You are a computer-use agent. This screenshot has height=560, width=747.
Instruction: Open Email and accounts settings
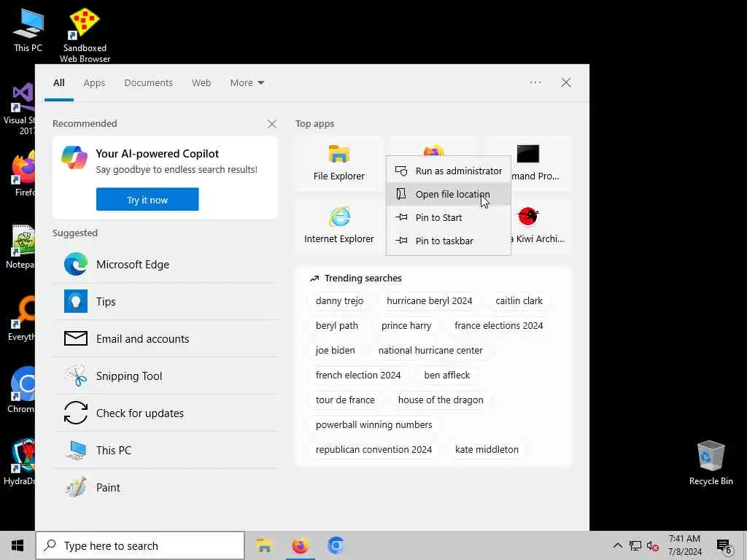[166, 338]
